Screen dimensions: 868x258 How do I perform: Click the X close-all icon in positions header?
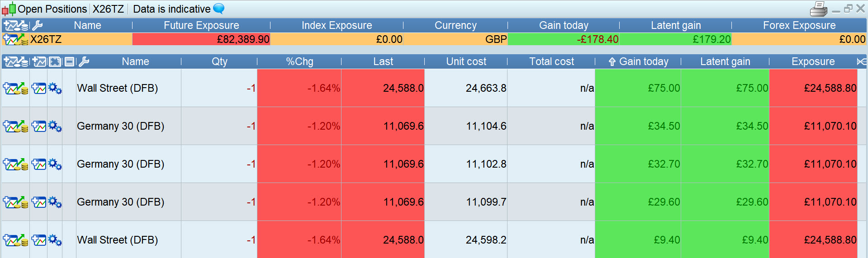click(x=55, y=61)
